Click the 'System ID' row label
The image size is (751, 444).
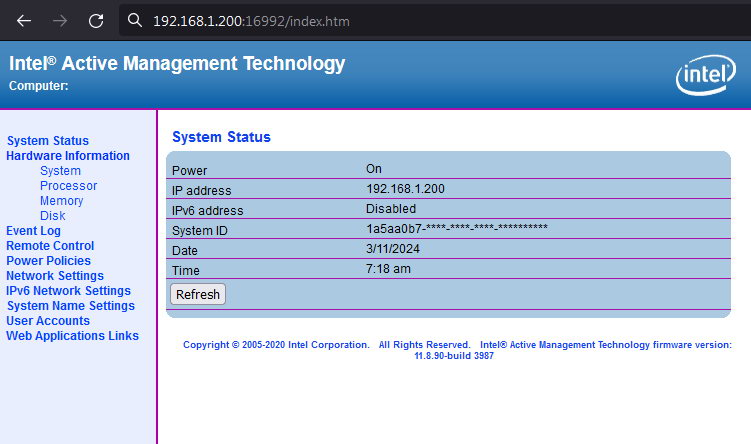click(x=200, y=230)
